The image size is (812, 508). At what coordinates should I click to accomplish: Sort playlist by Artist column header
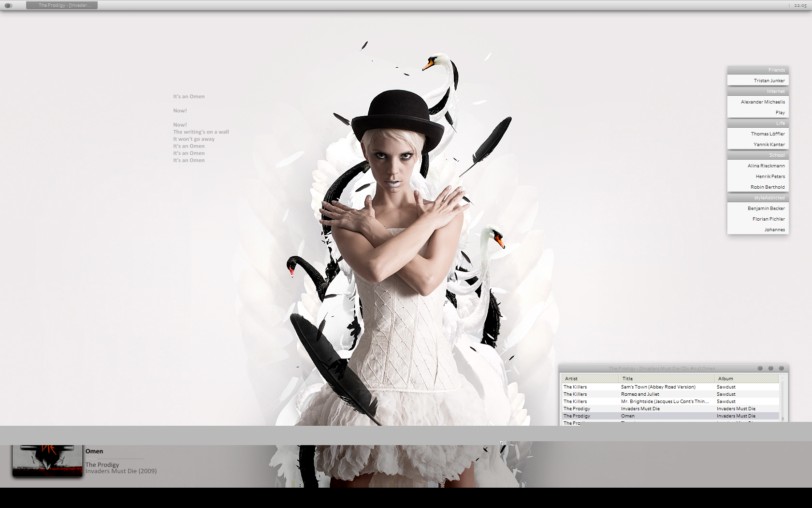(x=590, y=379)
